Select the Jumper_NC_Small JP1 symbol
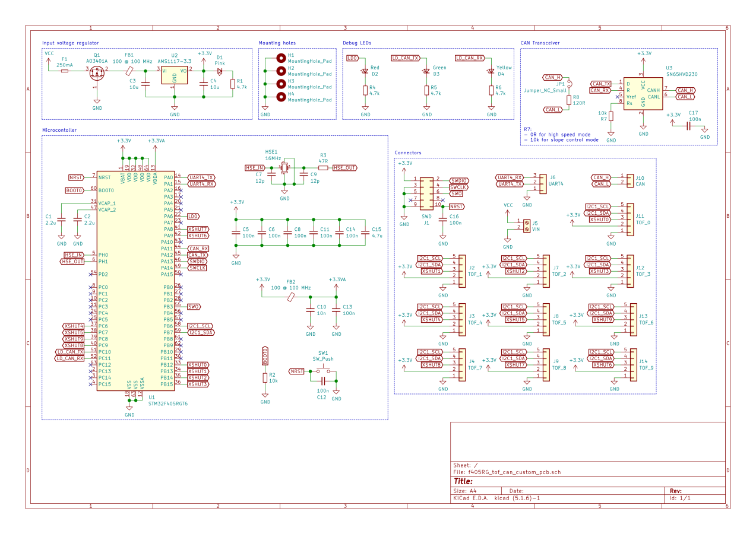Viewport: 756px width, 534px height. 568,83
